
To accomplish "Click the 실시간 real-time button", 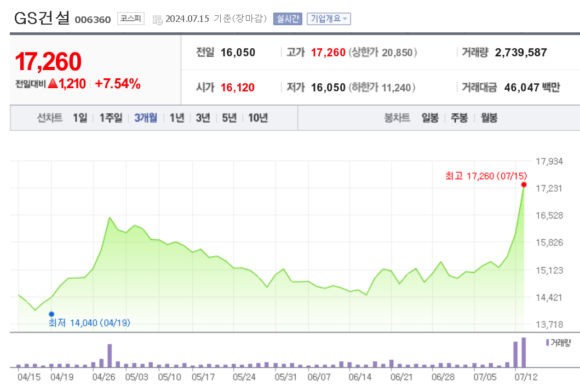I will (x=288, y=19).
